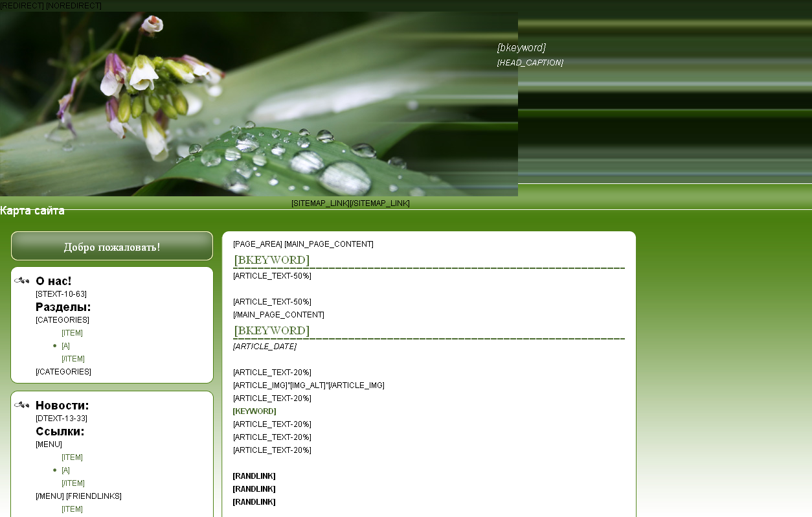Screen dimensions: 812x517
Task: Click the leaf icon beside "О нас!"
Action: click(x=21, y=281)
